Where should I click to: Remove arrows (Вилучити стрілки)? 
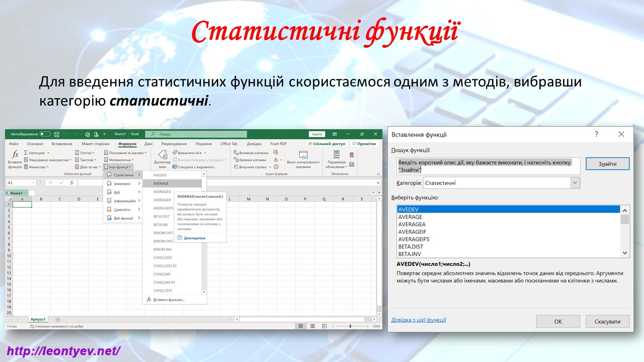(252, 166)
